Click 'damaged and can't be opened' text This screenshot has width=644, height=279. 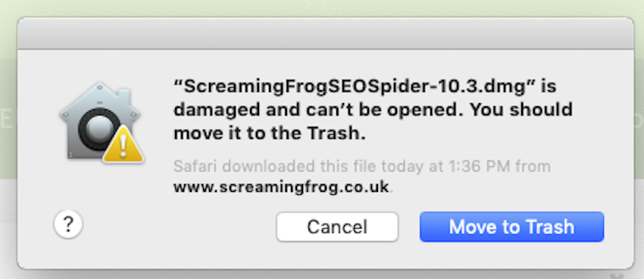[319, 110]
